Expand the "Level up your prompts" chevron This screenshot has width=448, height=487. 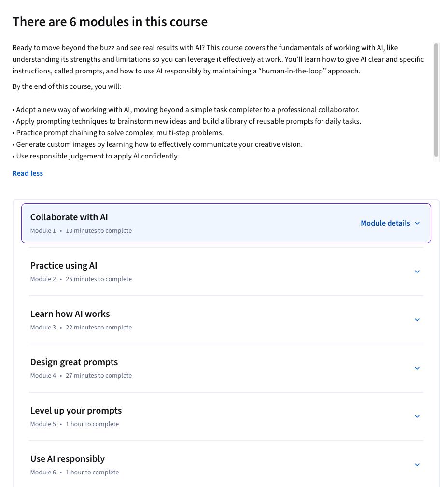tap(417, 416)
